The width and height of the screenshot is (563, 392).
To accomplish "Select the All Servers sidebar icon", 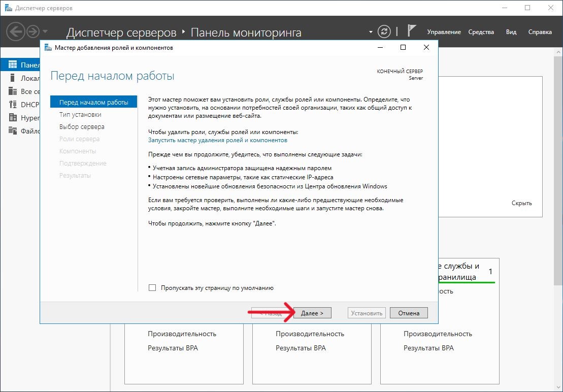I will 13,91.
